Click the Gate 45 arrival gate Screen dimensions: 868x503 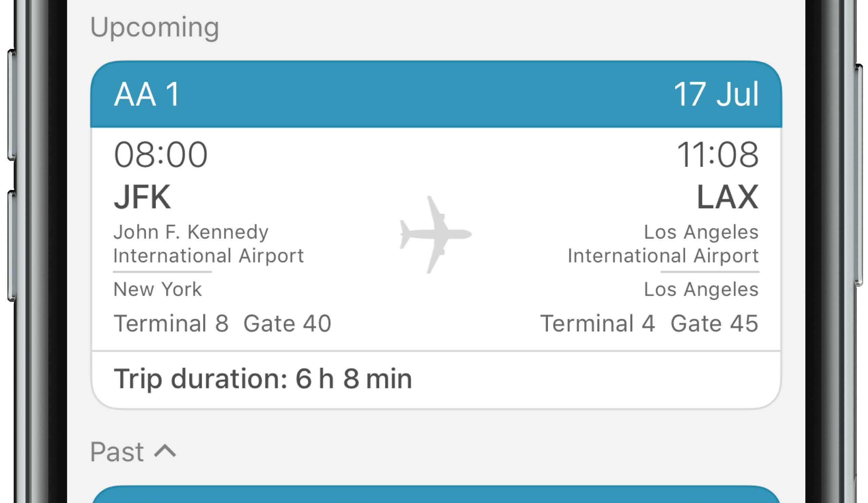pos(714,323)
